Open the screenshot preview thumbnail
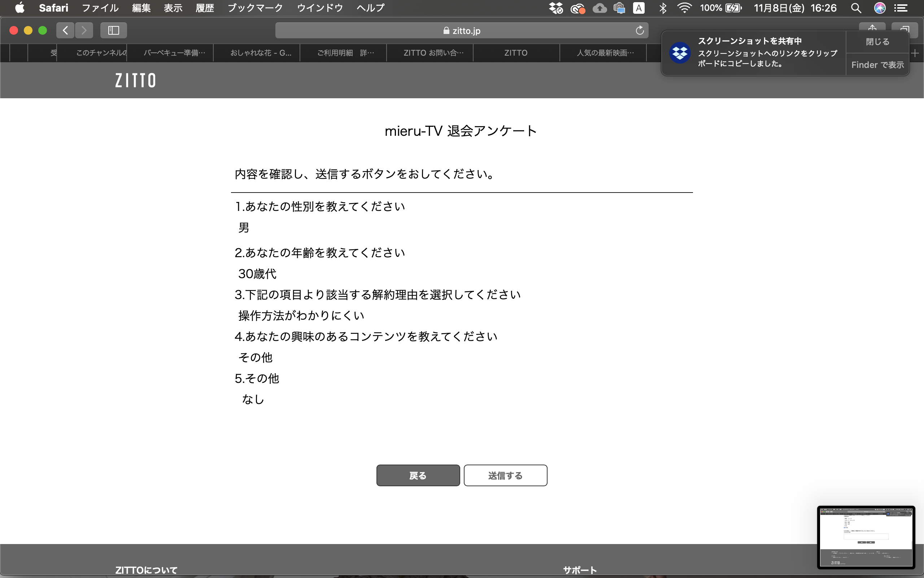The image size is (924, 578). (866, 537)
